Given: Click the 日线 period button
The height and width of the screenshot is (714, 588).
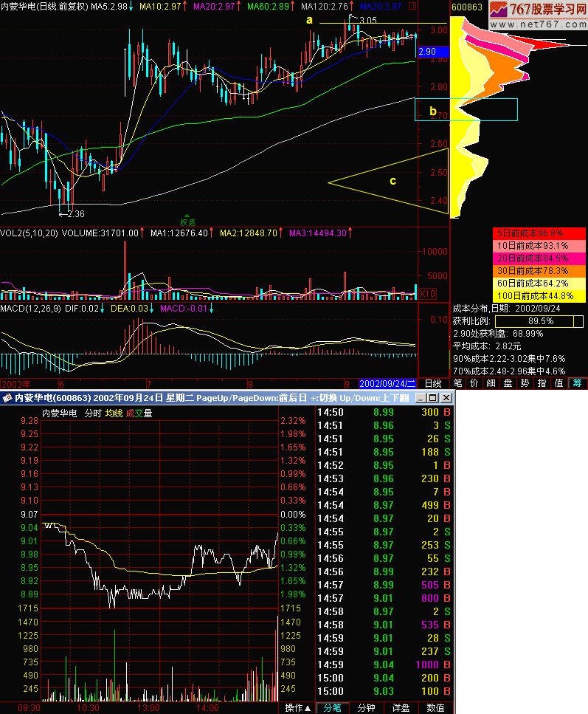Looking at the screenshot, I should pyautogui.click(x=433, y=384).
